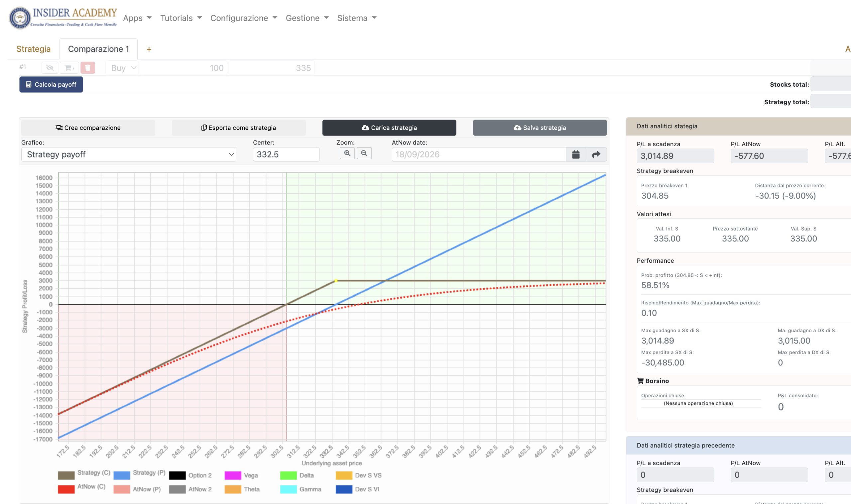Click Nessuna operazione chiusa text
This screenshot has height=504, width=851.
click(x=698, y=403)
